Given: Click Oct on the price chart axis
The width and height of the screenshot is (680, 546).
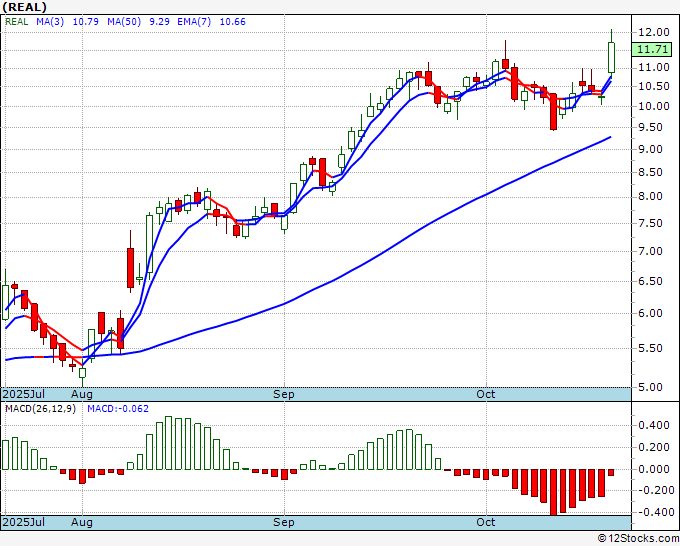Looking at the screenshot, I should coord(486,394).
